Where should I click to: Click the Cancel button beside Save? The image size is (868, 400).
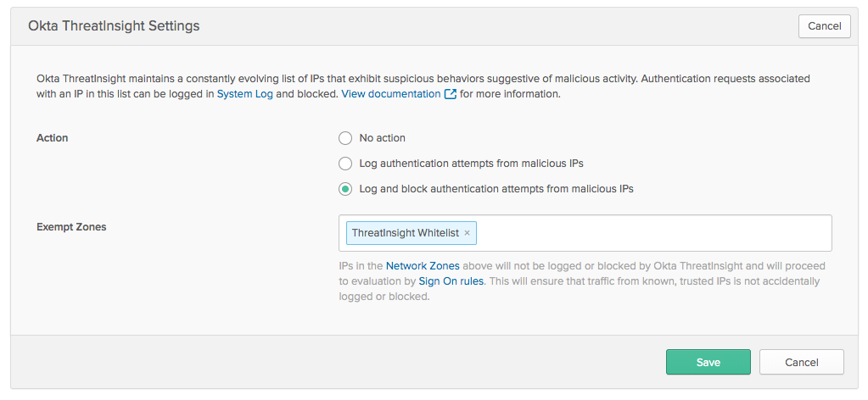[801, 362]
